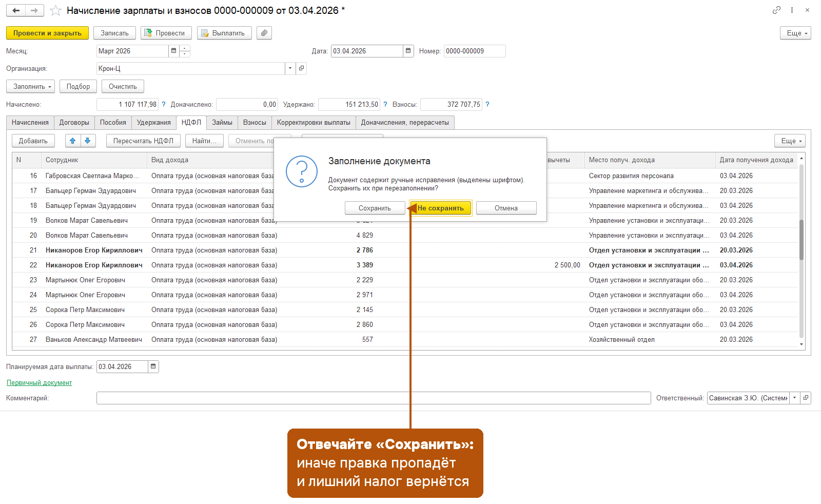Open top Еще menu near Выплатить row

[795, 33]
